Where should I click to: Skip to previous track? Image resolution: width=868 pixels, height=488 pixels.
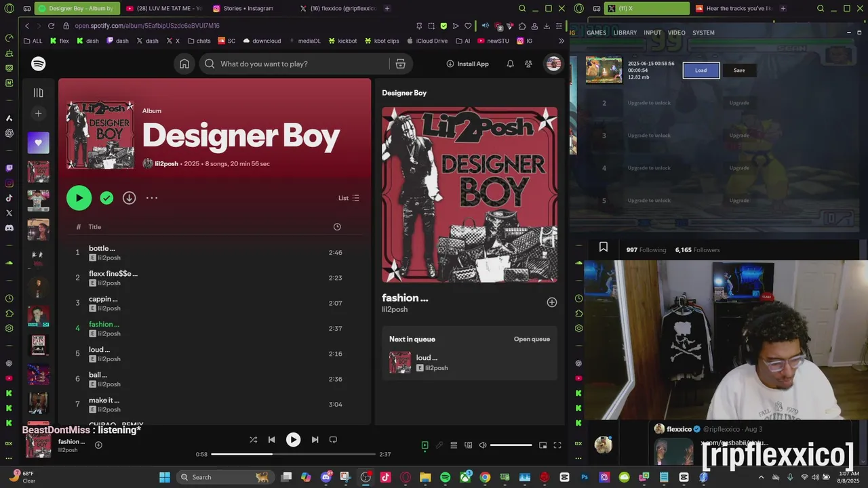271,440
